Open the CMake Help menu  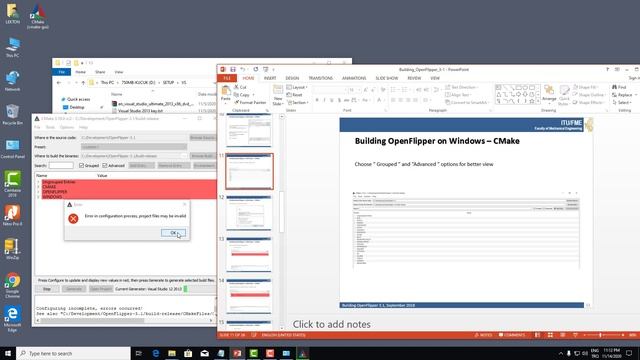click(83, 127)
